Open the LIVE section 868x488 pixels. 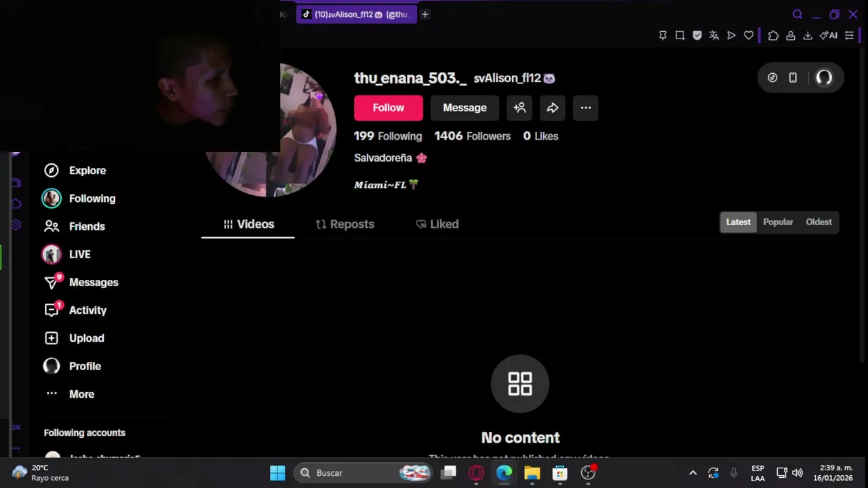click(66, 254)
